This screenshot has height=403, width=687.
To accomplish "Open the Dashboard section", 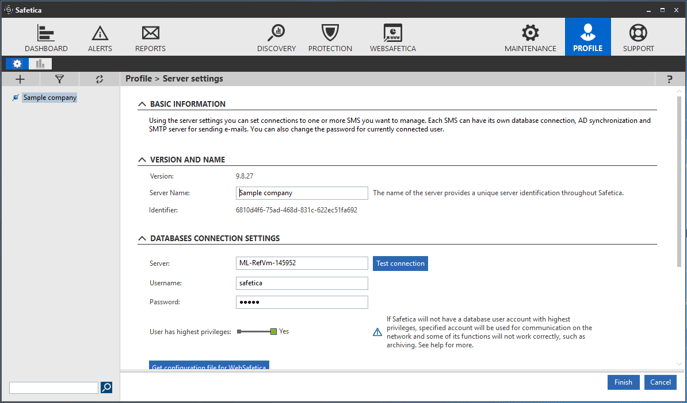I will point(46,38).
